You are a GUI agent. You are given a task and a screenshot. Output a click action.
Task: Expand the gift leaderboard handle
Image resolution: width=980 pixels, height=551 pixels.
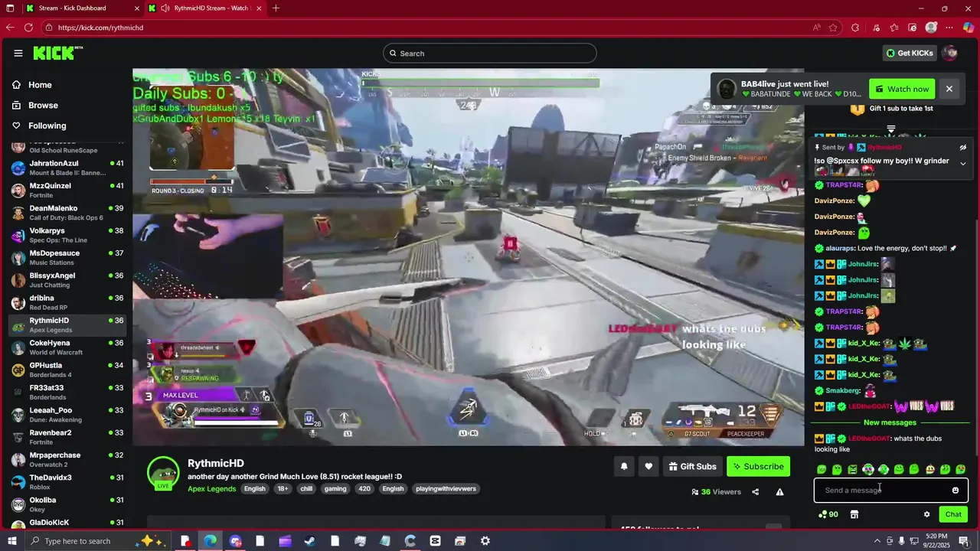(x=890, y=129)
